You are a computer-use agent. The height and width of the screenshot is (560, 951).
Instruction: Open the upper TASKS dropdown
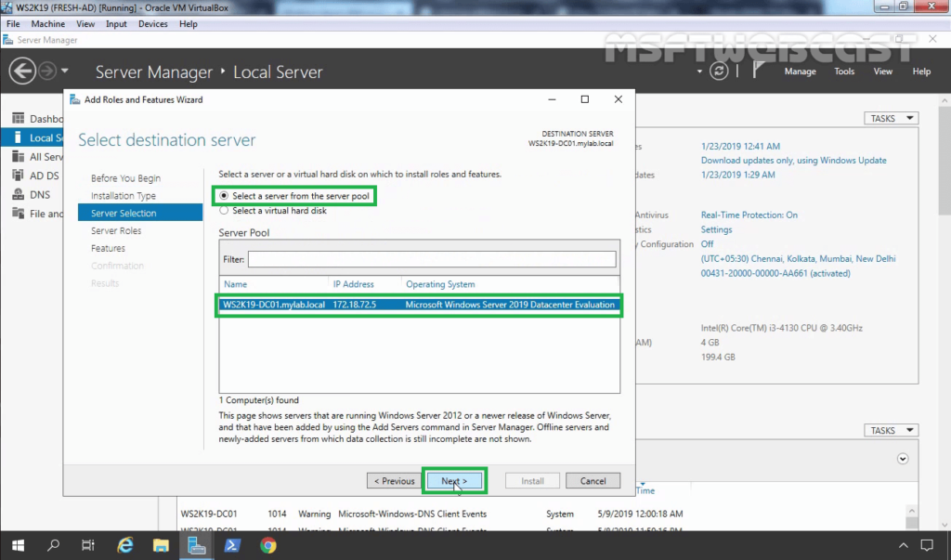pos(891,118)
